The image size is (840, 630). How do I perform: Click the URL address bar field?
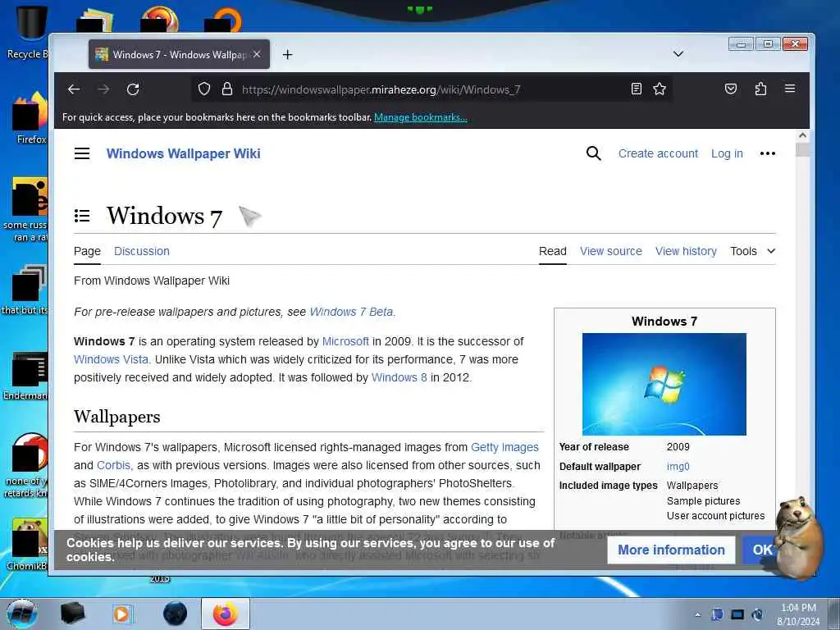(x=431, y=89)
